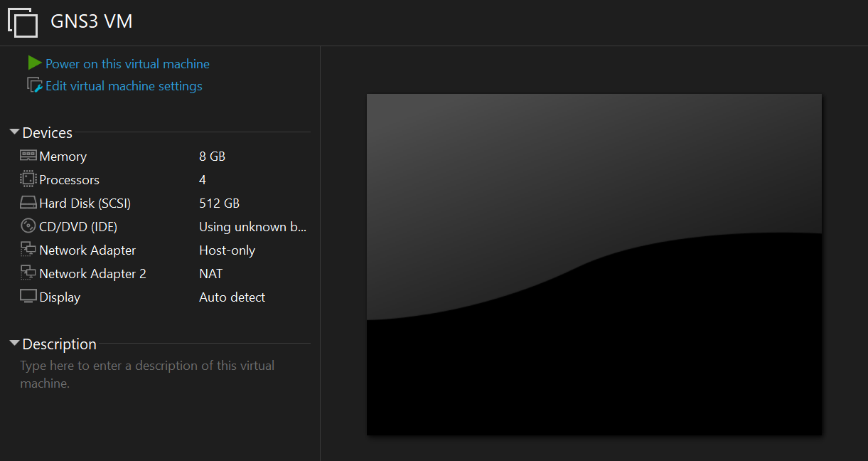Select the Hard Disk 512 GB value
The width and height of the screenshot is (868, 461).
pos(219,203)
